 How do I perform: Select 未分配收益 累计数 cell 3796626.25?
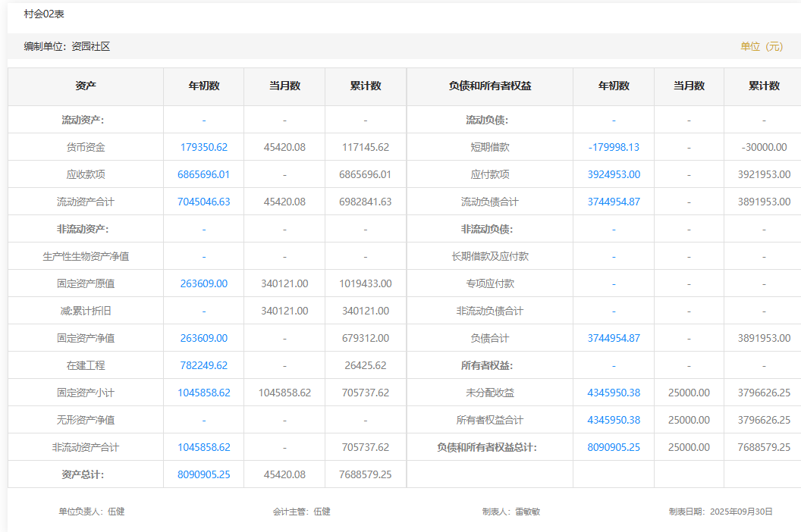click(763, 393)
